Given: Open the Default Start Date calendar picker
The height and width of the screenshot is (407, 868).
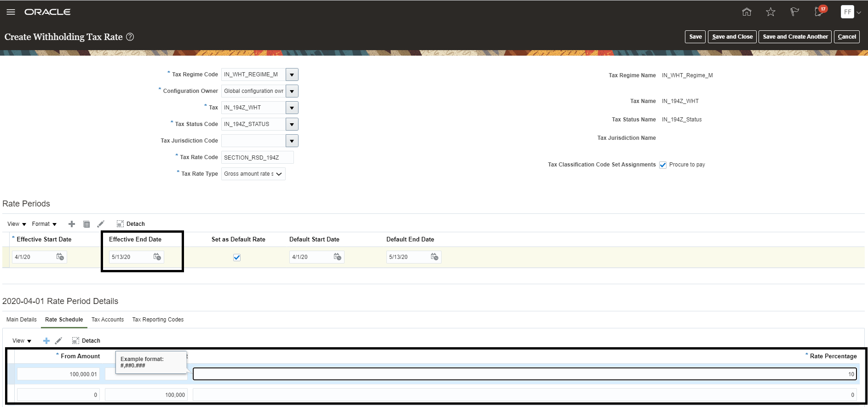Looking at the screenshot, I should click(x=338, y=257).
